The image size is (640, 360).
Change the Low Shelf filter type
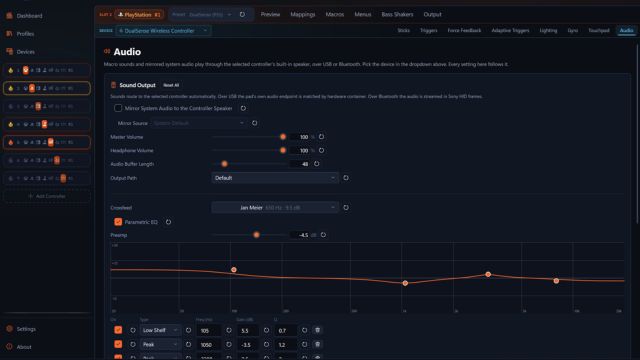(160, 330)
